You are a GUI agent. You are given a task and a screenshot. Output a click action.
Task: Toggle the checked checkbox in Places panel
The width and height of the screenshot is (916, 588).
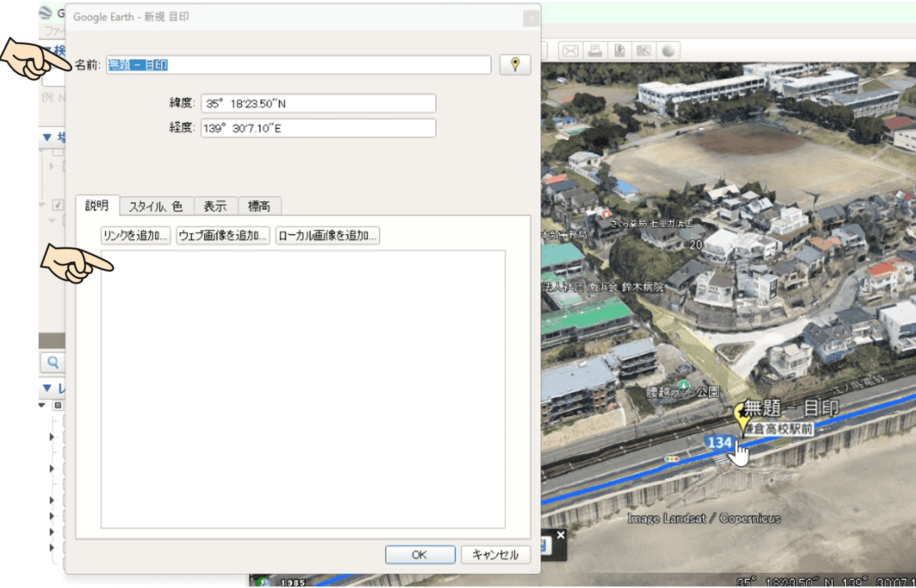tap(58, 205)
